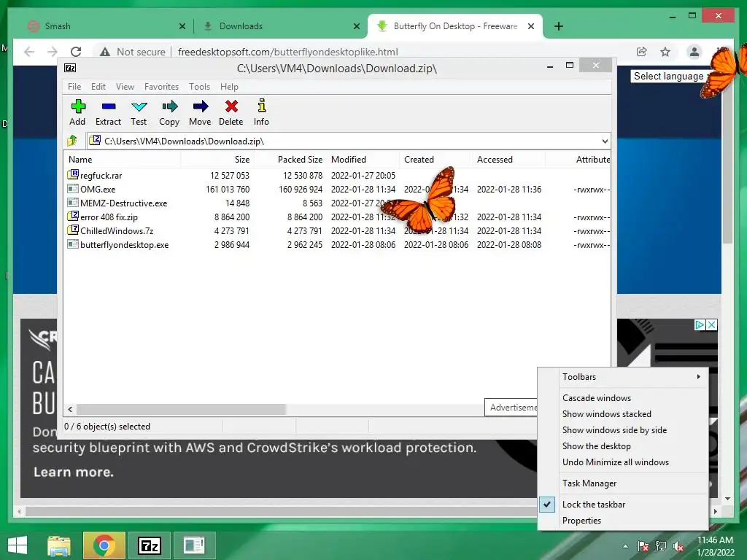Click the 7z icon in the window title bar

[x=70, y=68]
